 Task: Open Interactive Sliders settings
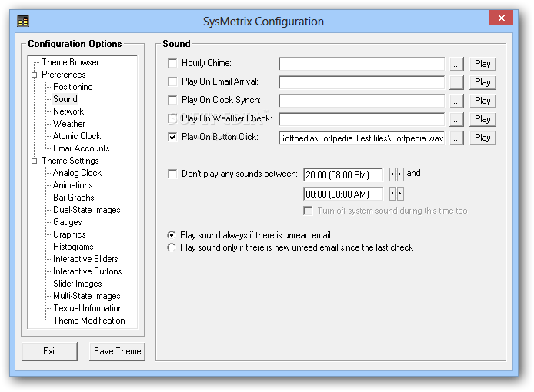coord(85,259)
